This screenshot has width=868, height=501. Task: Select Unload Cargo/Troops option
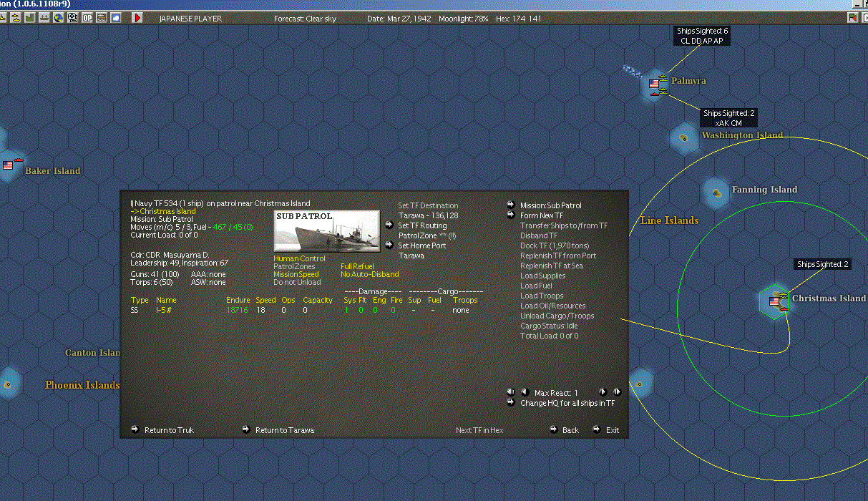pos(557,316)
